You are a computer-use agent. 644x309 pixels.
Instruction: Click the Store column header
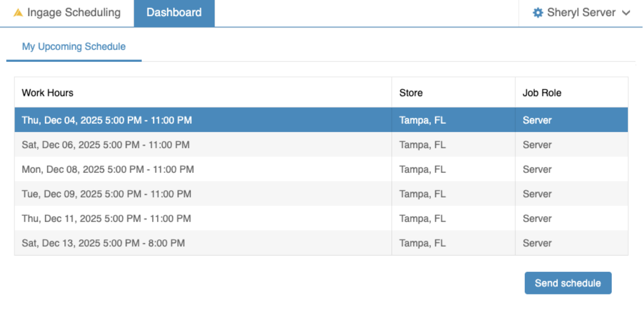(x=411, y=93)
